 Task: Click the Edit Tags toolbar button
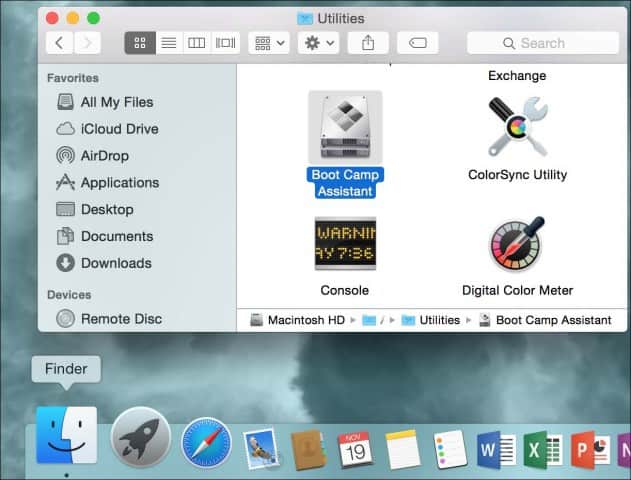click(418, 43)
